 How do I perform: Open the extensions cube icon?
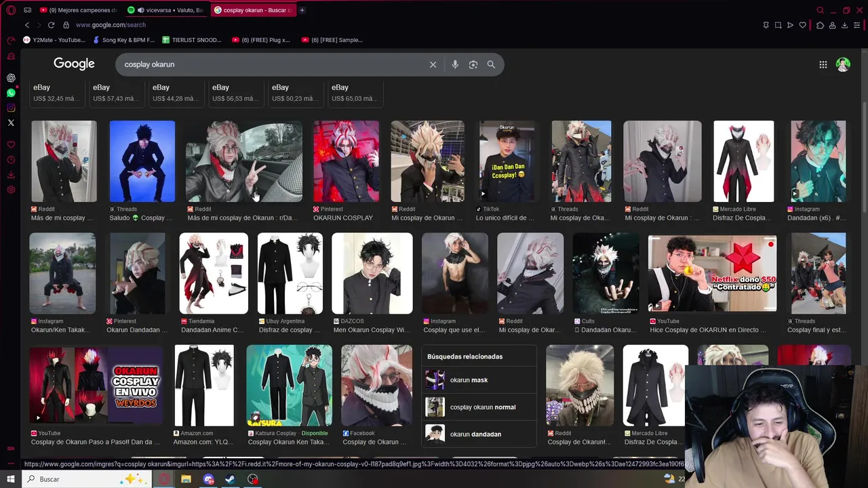(820, 25)
